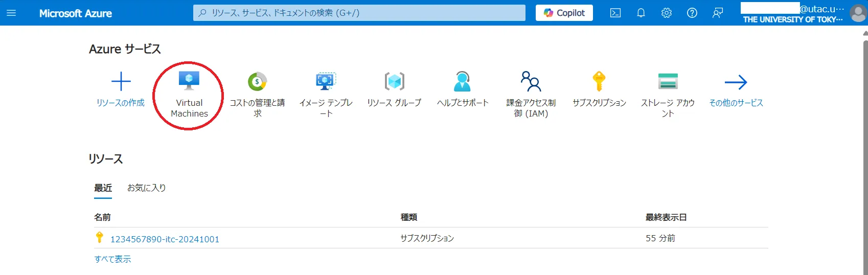
Task: Click the Create a resource plus icon
Action: point(121,82)
